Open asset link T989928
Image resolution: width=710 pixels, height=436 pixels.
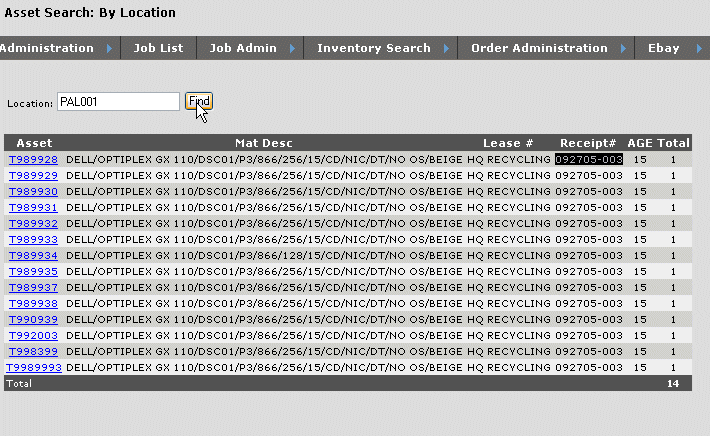pyautogui.click(x=34, y=159)
